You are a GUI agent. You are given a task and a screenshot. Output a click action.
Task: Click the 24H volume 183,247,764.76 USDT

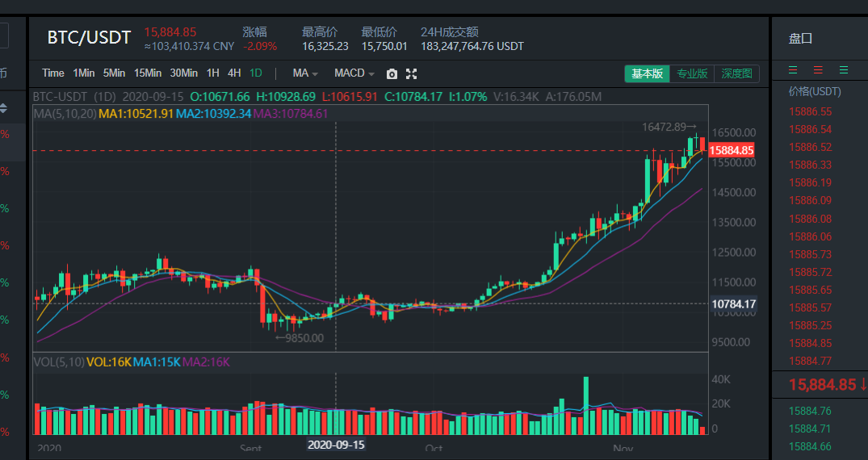[x=472, y=47]
